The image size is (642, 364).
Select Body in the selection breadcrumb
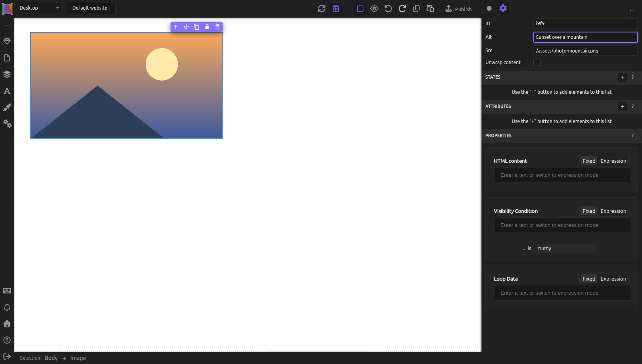coord(51,358)
